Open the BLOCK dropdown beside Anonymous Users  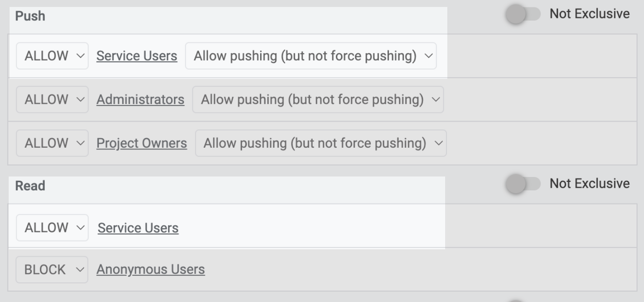(x=52, y=269)
